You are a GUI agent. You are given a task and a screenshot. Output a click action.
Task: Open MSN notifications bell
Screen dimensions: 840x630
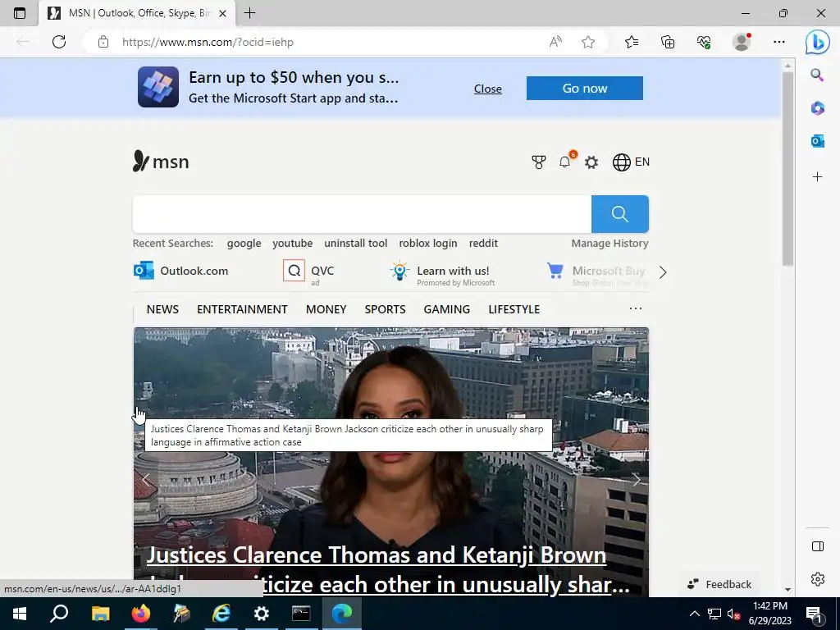point(565,162)
